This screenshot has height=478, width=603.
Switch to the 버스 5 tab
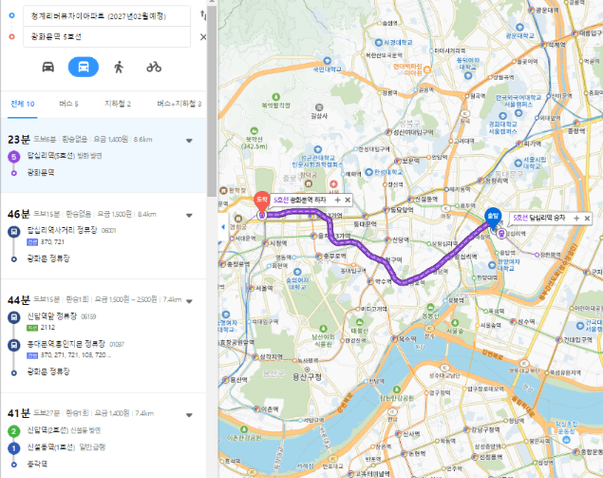click(x=69, y=104)
